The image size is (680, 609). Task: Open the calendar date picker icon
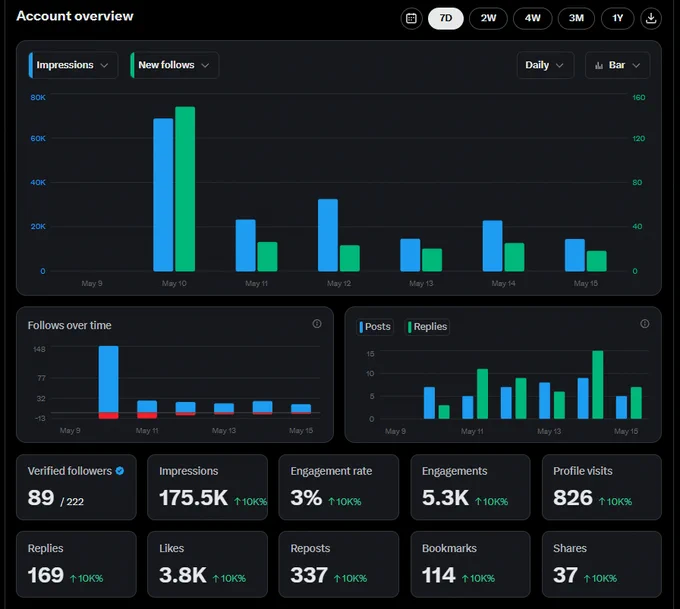(x=411, y=18)
